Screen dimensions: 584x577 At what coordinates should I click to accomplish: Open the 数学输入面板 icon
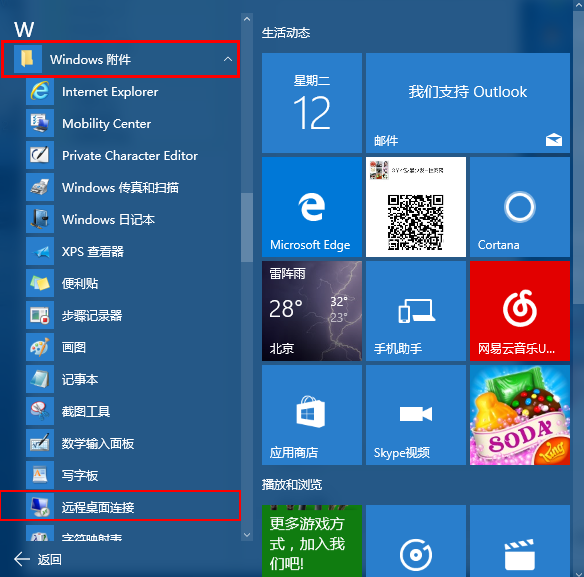(40, 444)
